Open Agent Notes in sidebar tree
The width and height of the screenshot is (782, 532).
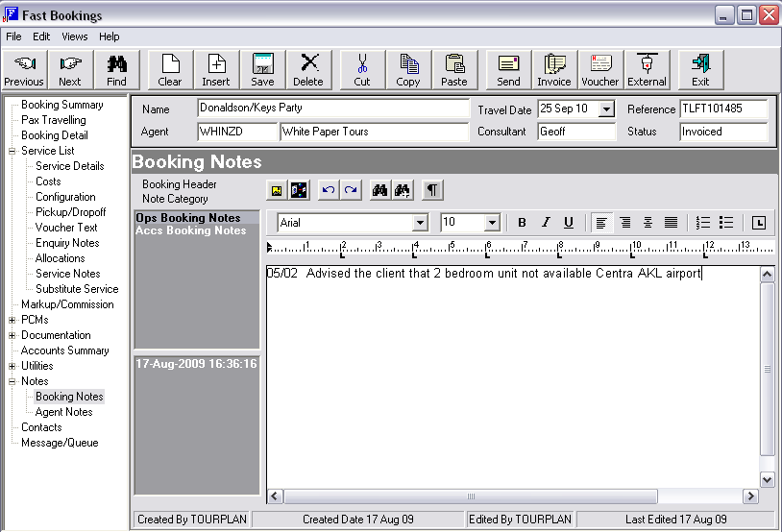[x=64, y=412]
